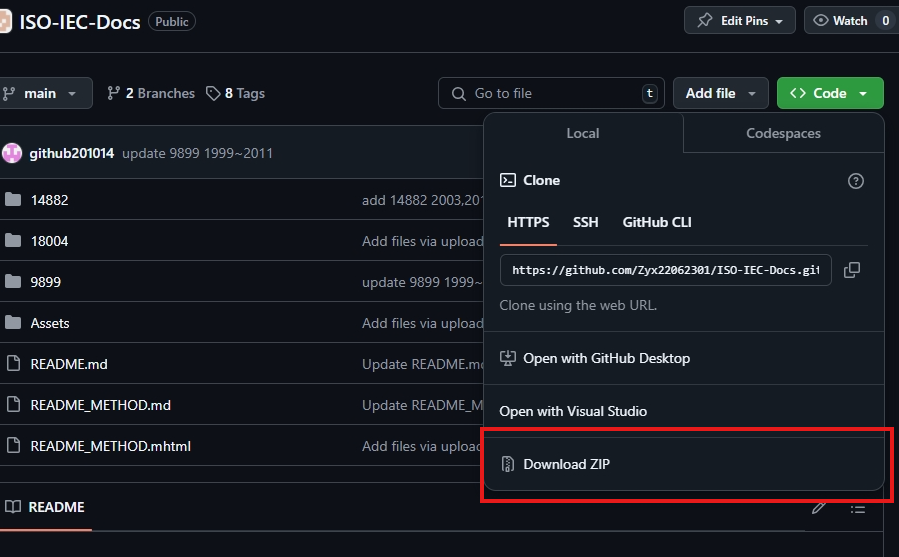Open clone help question mark icon
899x557 pixels.
(855, 181)
